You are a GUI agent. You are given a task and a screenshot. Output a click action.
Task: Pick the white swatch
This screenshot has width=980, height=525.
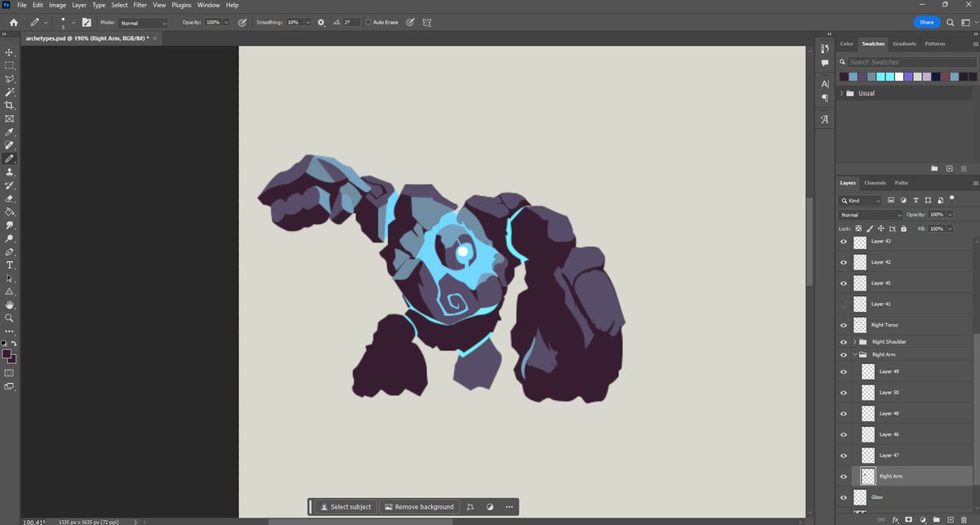pos(898,77)
